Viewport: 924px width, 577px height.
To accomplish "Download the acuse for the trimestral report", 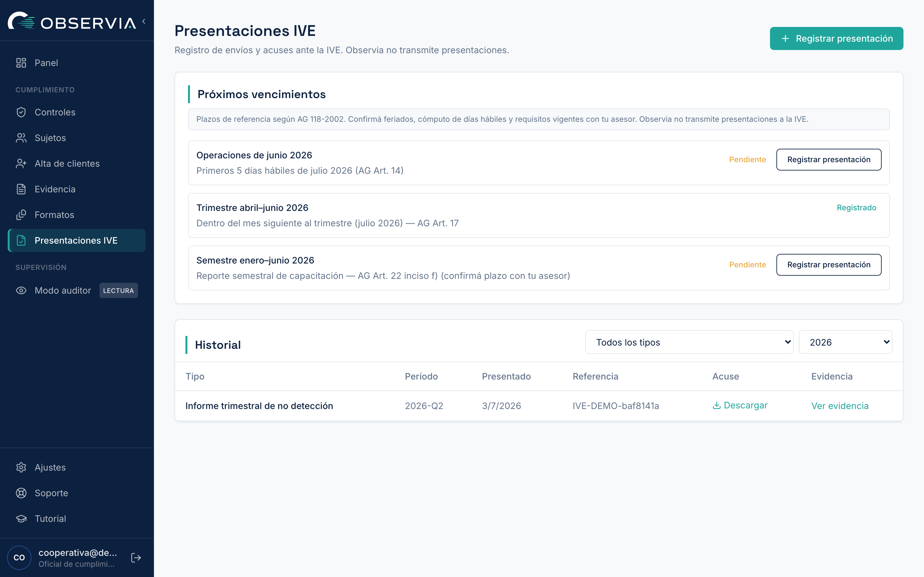I will (x=740, y=405).
